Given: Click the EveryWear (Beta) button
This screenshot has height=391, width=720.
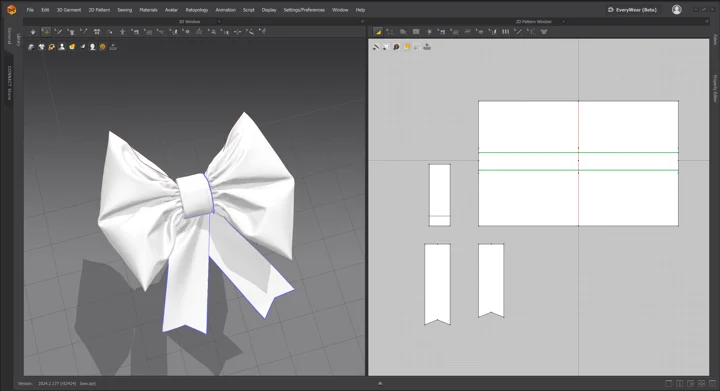Looking at the screenshot, I should pyautogui.click(x=633, y=10).
